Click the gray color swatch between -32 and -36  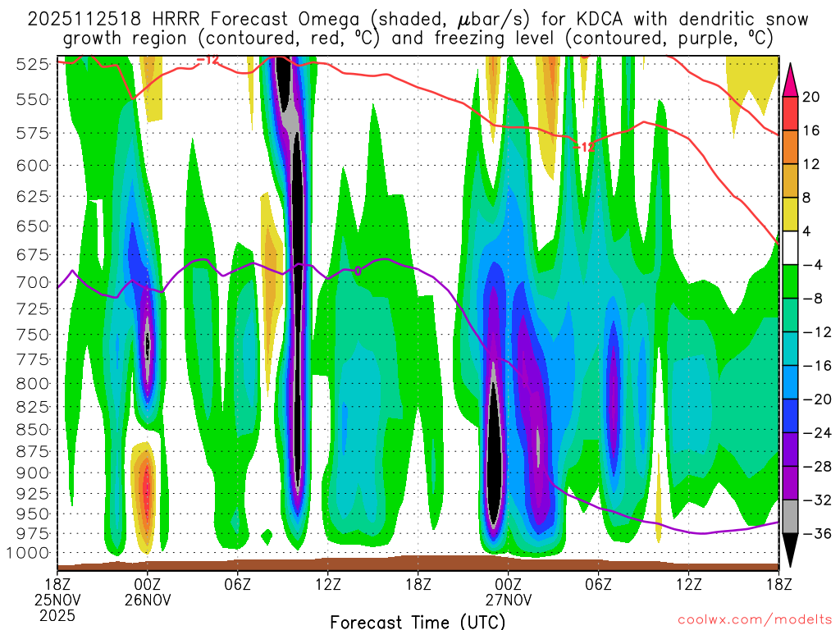click(790, 517)
